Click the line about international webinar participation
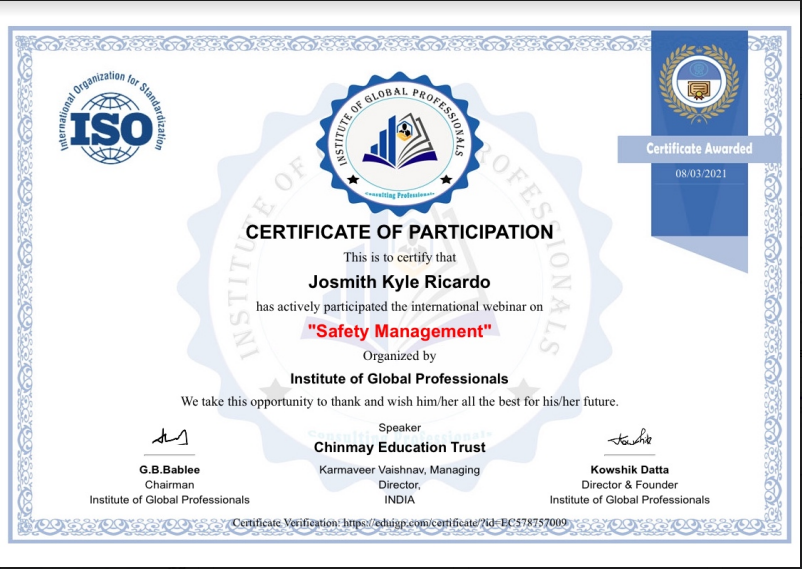Screen dimensions: 802x569 399,307
